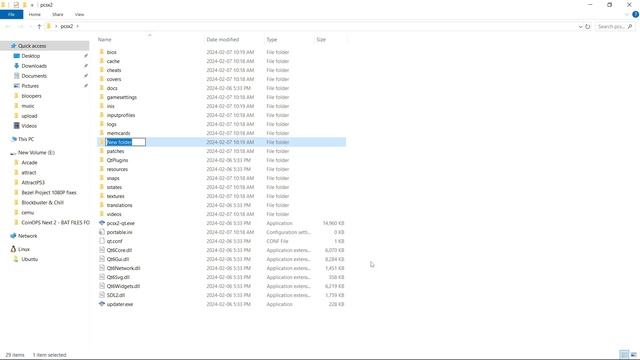Open Bezel Project 1080P fixes folder
The height and width of the screenshot is (360, 640).
tap(49, 192)
